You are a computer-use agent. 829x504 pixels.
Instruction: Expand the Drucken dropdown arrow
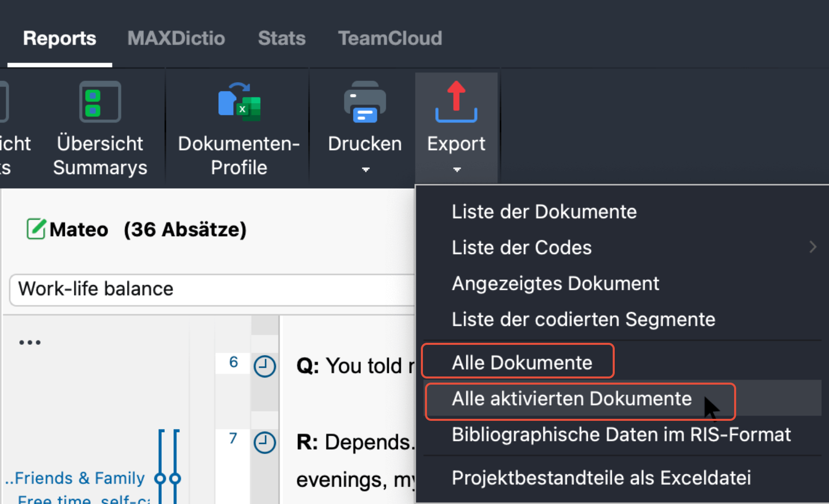pos(365,169)
